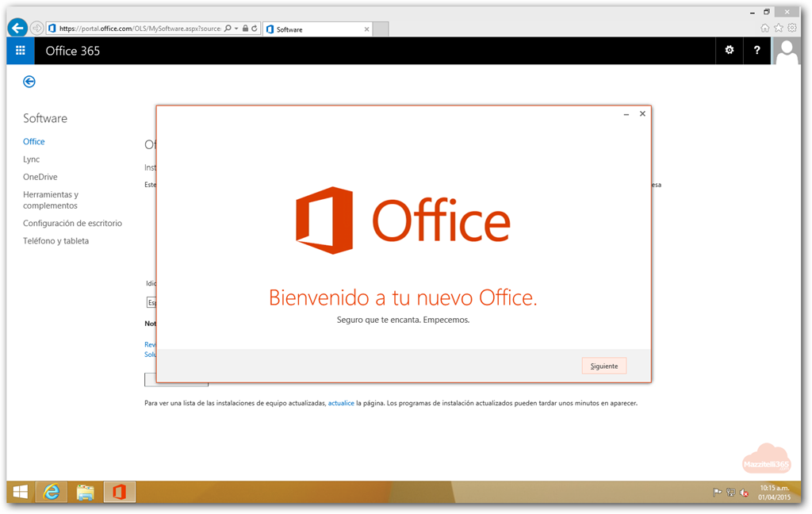This screenshot has width=812, height=514.
Task: Click the blue back arrow on page
Action: click(29, 82)
